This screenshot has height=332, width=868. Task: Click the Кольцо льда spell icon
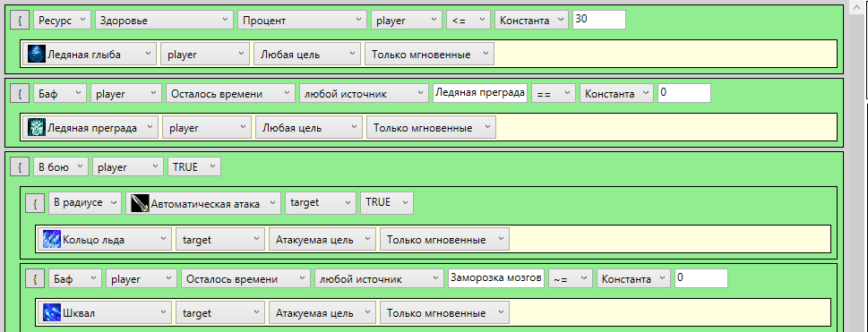(x=53, y=240)
